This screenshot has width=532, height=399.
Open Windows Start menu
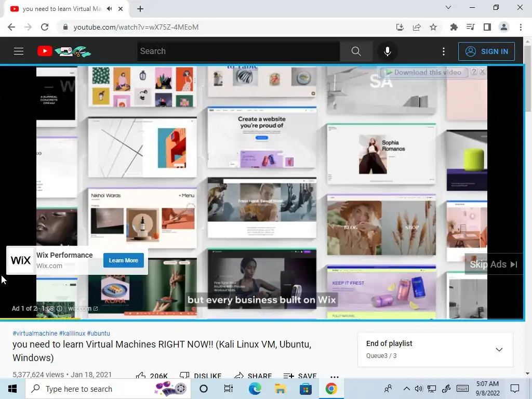pyautogui.click(x=12, y=389)
